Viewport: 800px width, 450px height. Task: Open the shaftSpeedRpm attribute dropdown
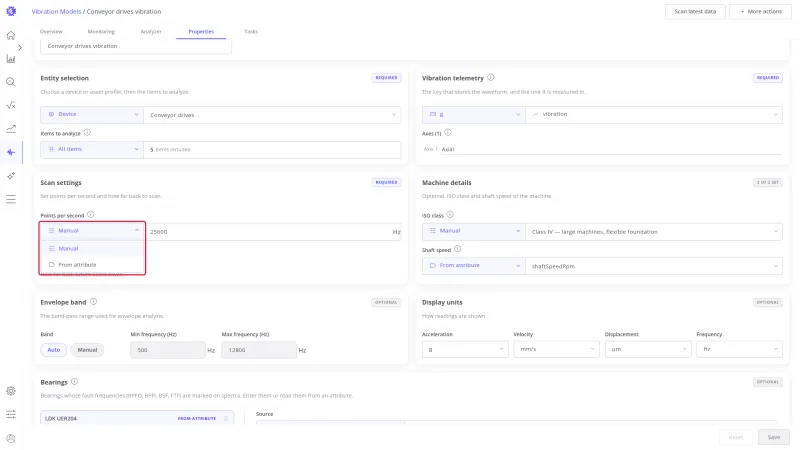(x=654, y=266)
